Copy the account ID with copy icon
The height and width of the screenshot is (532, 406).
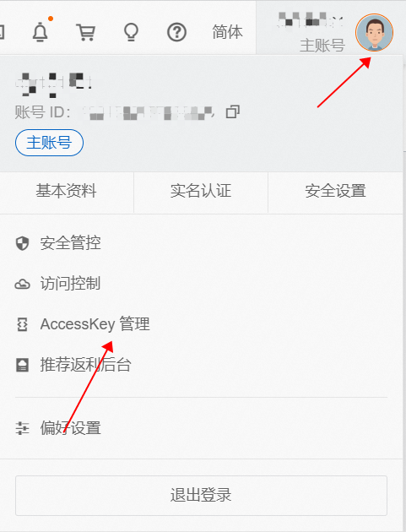click(x=233, y=111)
